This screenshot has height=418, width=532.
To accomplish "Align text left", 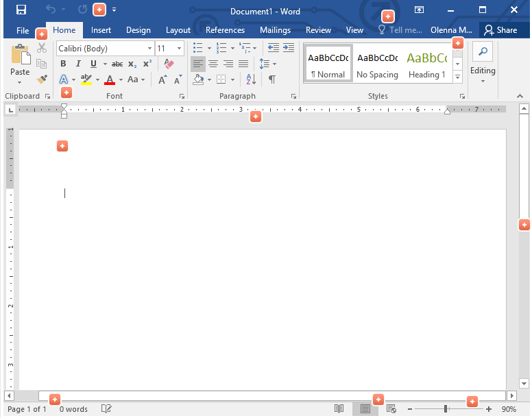I will [x=198, y=64].
